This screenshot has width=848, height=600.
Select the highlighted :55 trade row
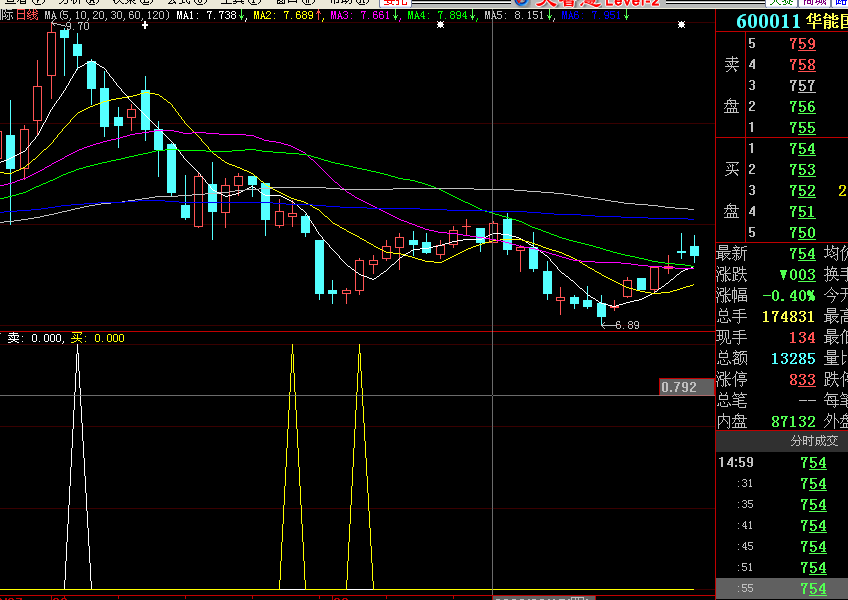(781, 589)
